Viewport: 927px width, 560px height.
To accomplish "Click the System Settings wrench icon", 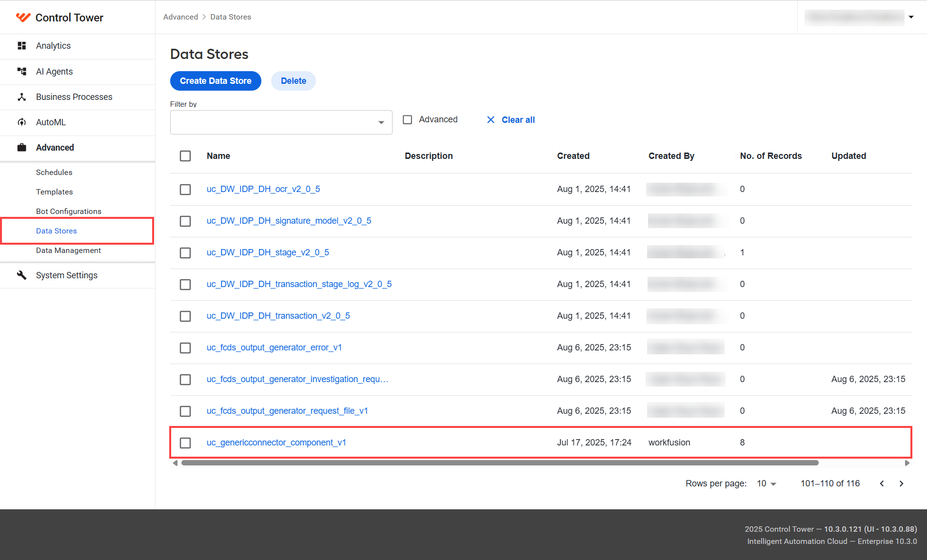I will coord(21,275).
